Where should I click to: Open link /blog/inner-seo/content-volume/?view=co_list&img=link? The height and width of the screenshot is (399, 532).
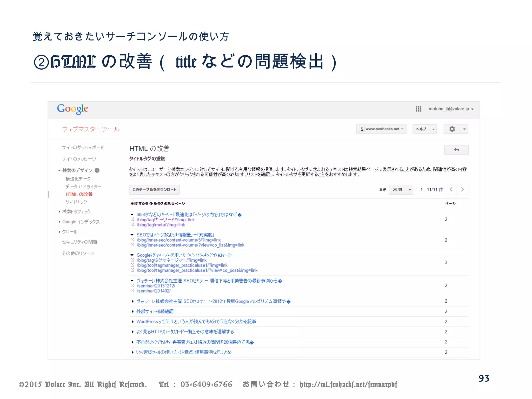(190, 245)
